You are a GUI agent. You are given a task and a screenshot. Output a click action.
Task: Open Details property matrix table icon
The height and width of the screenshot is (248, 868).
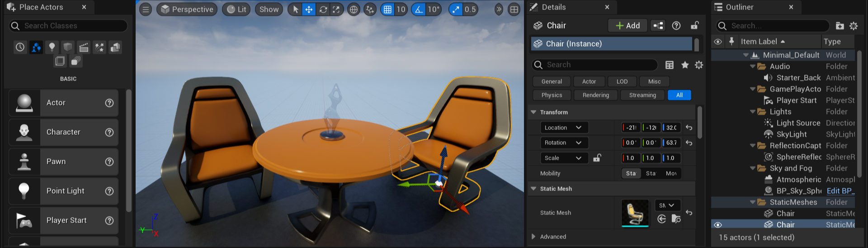coord(670,65)
